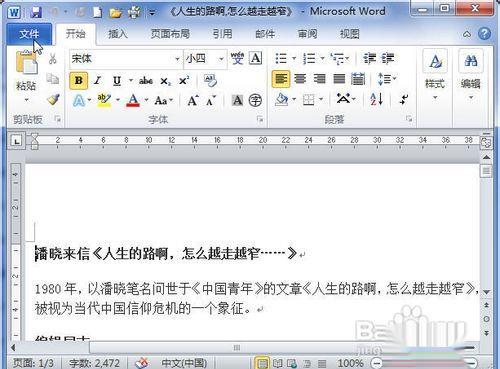Click the Copy icon
This screenshot has height=369, width=500.
click(53, 79)
